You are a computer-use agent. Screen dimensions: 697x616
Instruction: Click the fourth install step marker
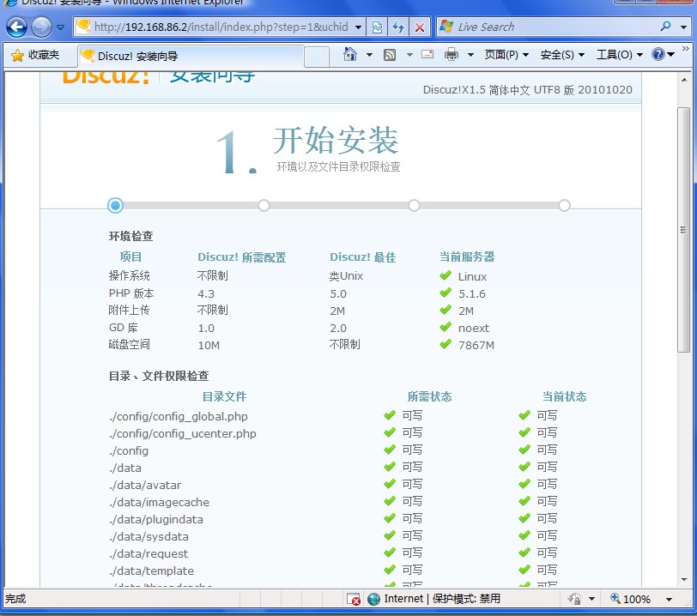(565, 205)
